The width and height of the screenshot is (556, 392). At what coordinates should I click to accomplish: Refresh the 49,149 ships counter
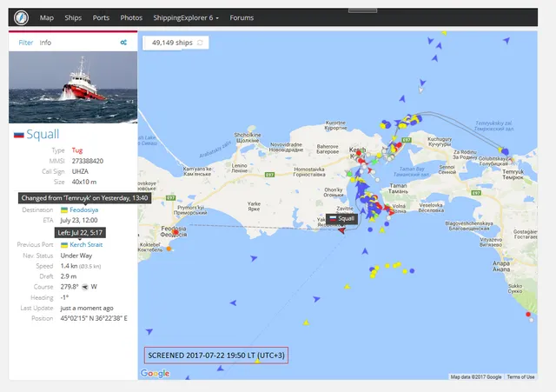pos(201,42)
